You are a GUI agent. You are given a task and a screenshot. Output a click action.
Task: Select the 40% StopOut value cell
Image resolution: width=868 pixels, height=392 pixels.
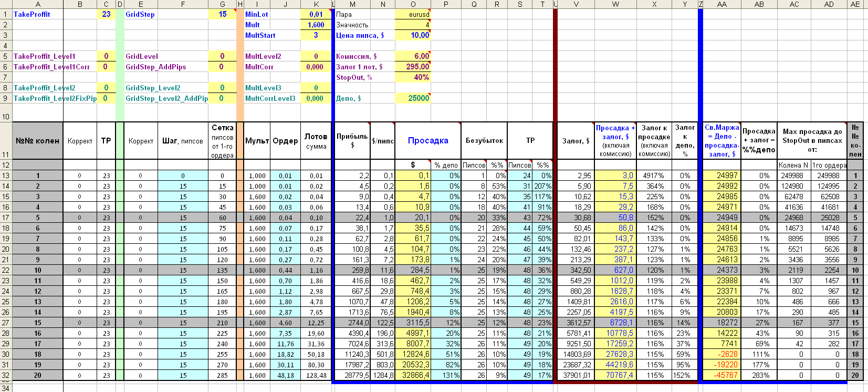coord(413,77)
